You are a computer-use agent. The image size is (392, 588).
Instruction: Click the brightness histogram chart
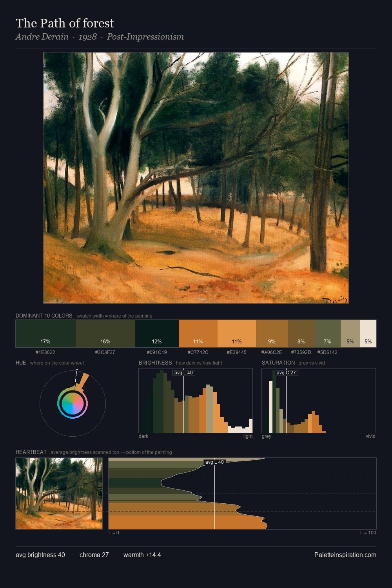coord(196,401)
